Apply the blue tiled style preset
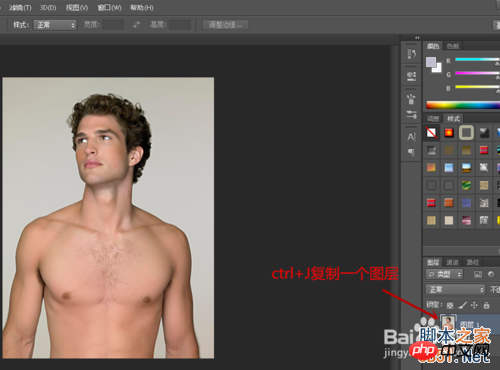Screen dimensions: 500x370 click(x=466, y=203)
